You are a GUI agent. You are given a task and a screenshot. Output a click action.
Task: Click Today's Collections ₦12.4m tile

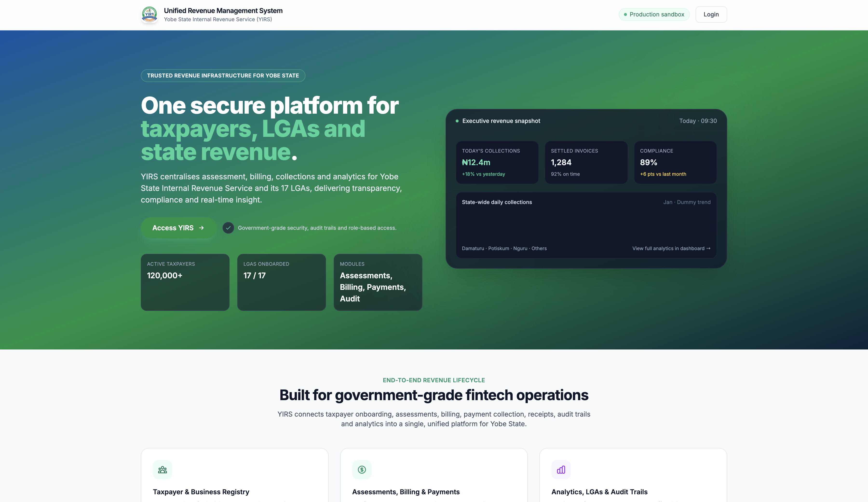pos(497,162)
